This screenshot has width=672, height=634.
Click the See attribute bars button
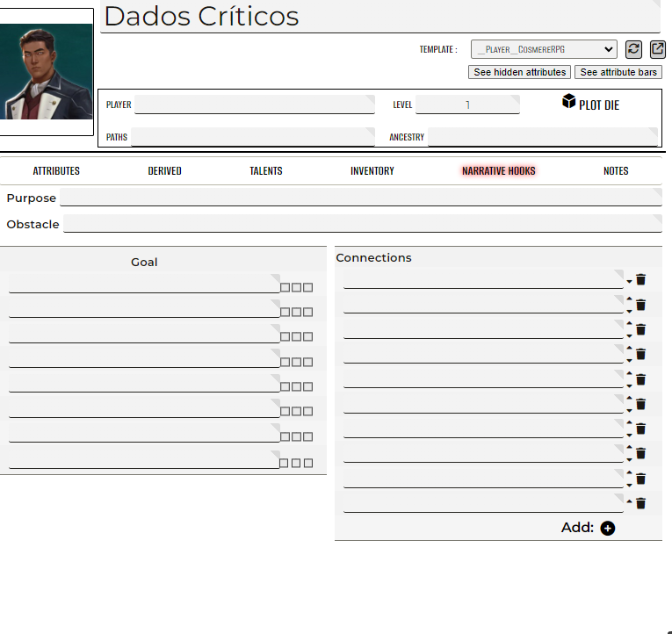(618, 72)
